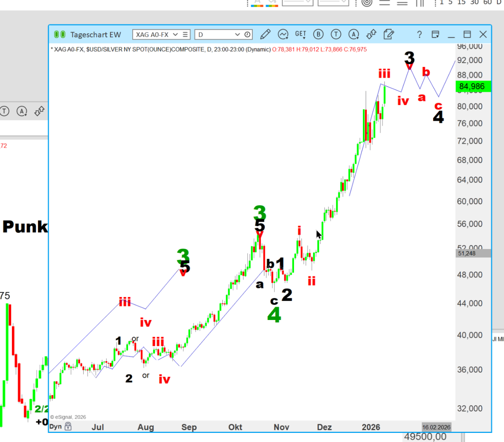Open the chart help question mark
This screenshot has width=504, height=442.
(419, 34)
